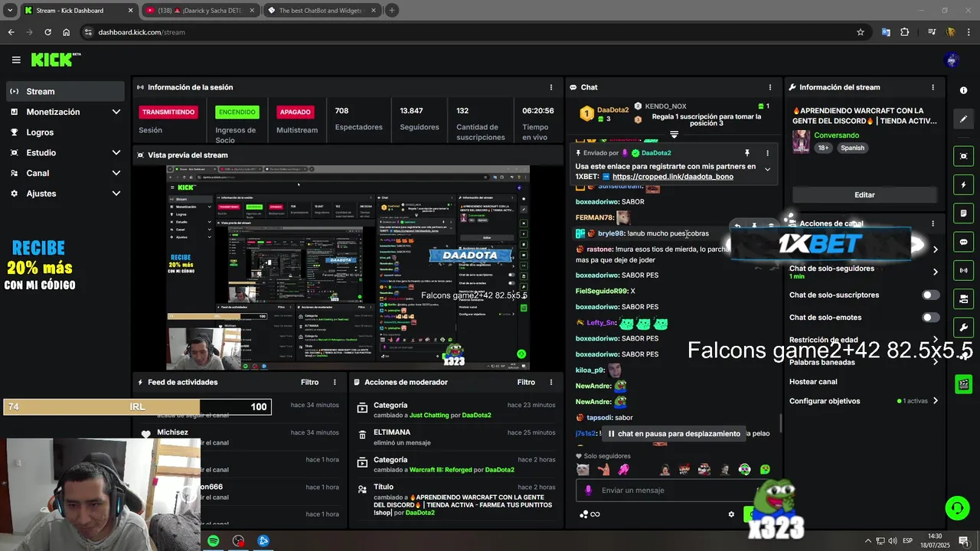Screen dimensions: 980x551
Task: Click the Editar button
Action: pos(864,194)
